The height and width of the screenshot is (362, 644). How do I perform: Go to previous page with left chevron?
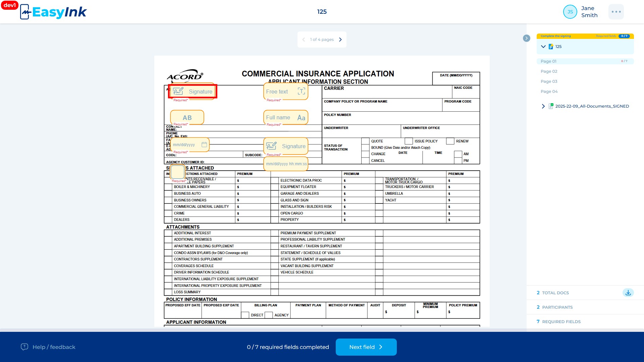304,40
